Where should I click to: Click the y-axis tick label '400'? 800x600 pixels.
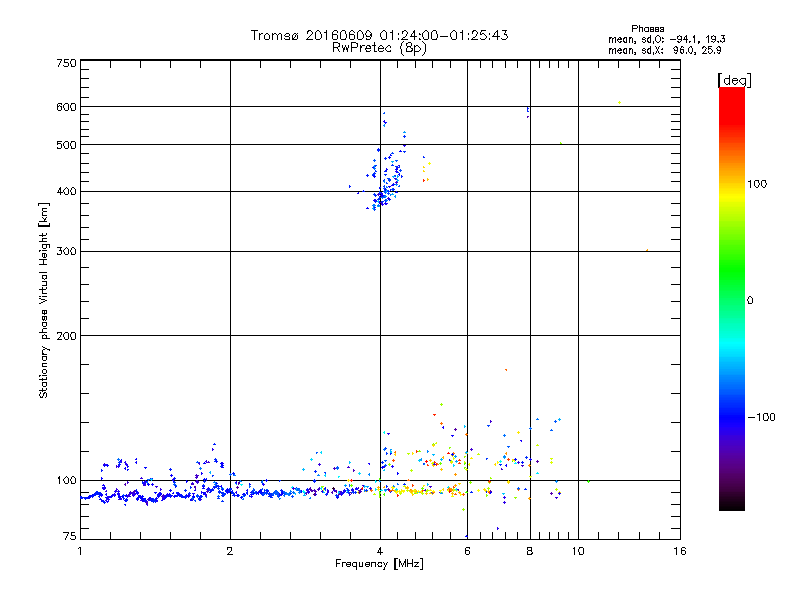pyautogui.click(x=67, y=191)
